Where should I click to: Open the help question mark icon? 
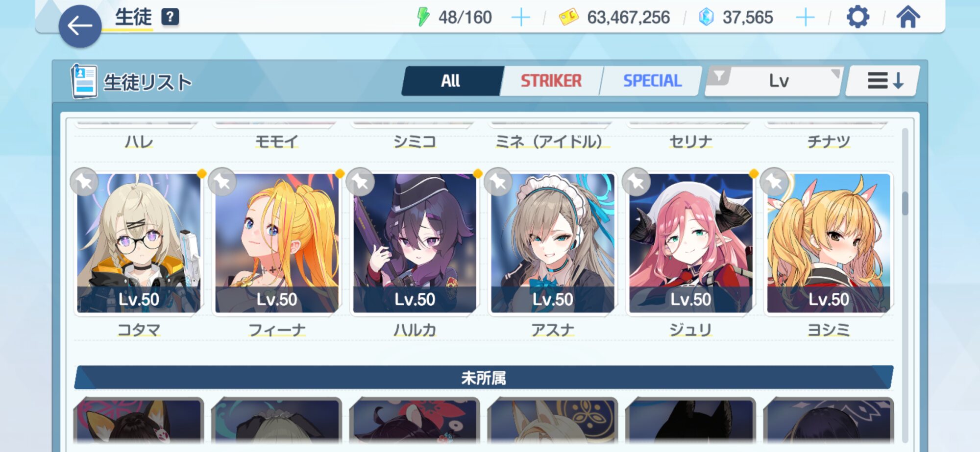click(170, 17)
